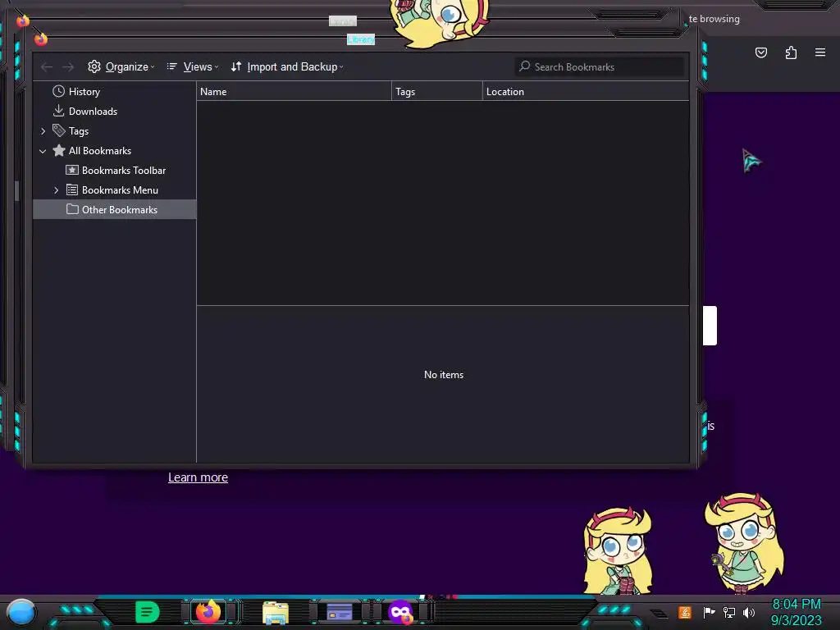This screenshot has height=630, width=840.
Task: Click the Downloads arrow icon
Action: [59, 111]
